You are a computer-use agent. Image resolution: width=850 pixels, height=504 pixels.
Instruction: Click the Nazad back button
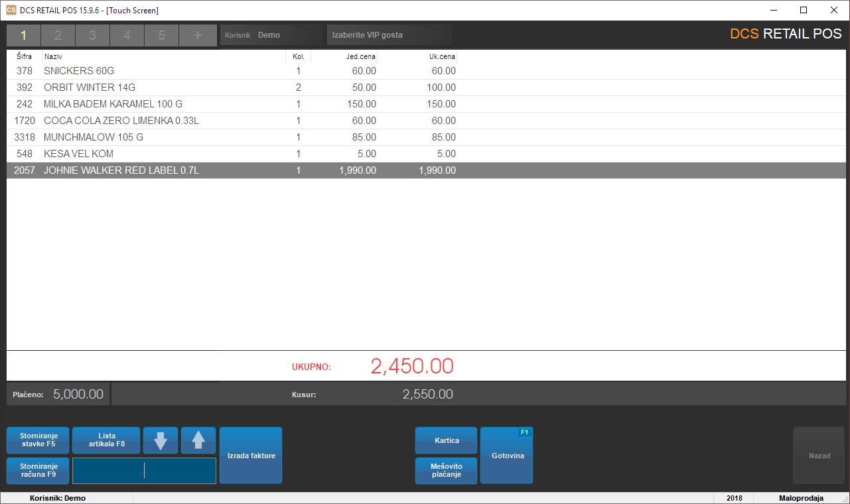click(819, 456)
